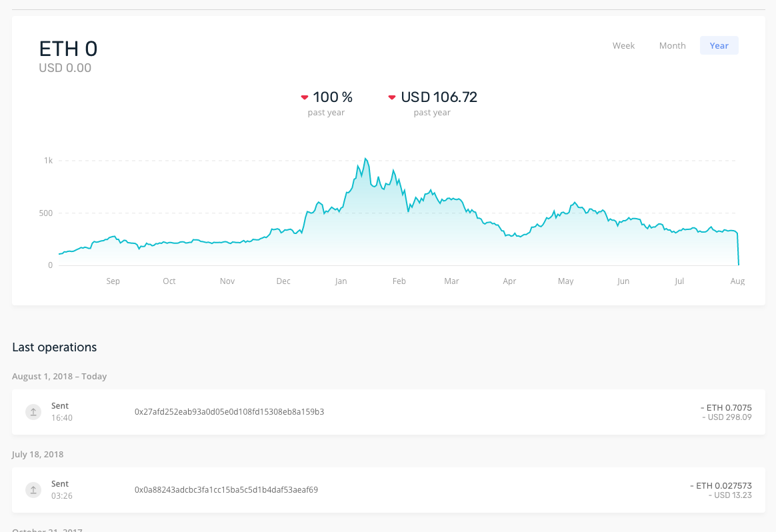Viewport: 776px width, 532px height.
Task: Click the July 18, 2018 date header
Action: [x=38, y=454]
